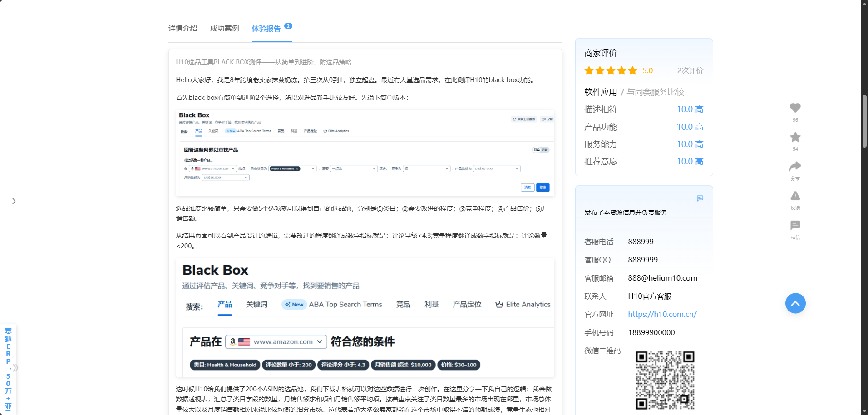Image resolution: width=868 pixels, height=415 pixels.
Task: Click the share arrow icon
Action: [795, 166]
